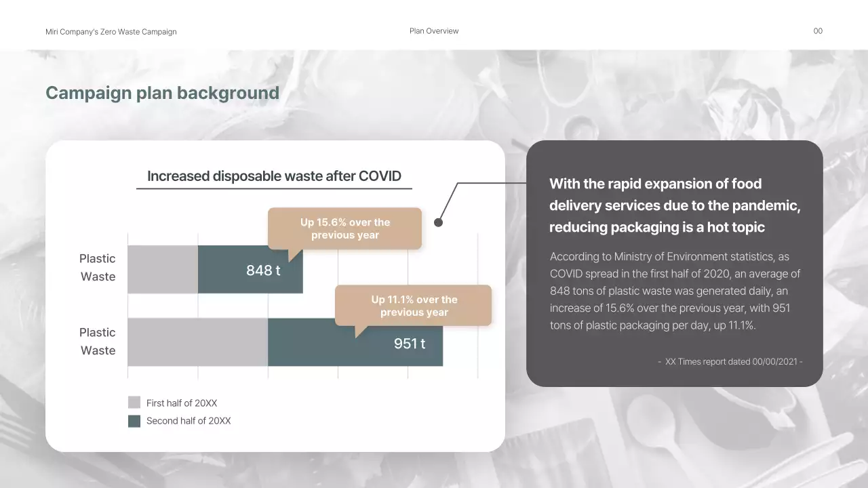Click the chart title 'Increased disposable waste after COVID'
The width and height of the screenshot is (868, 488).
click(x=275, y=176)
